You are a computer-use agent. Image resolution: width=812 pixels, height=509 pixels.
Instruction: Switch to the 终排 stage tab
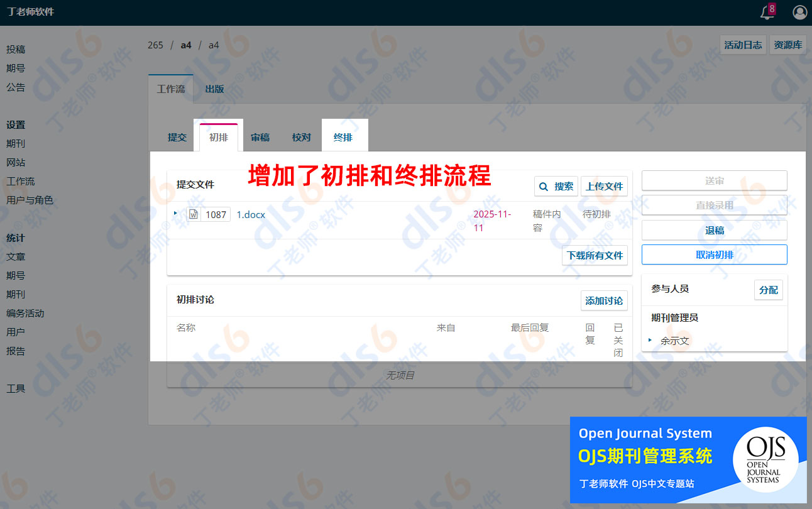[344, 136]
